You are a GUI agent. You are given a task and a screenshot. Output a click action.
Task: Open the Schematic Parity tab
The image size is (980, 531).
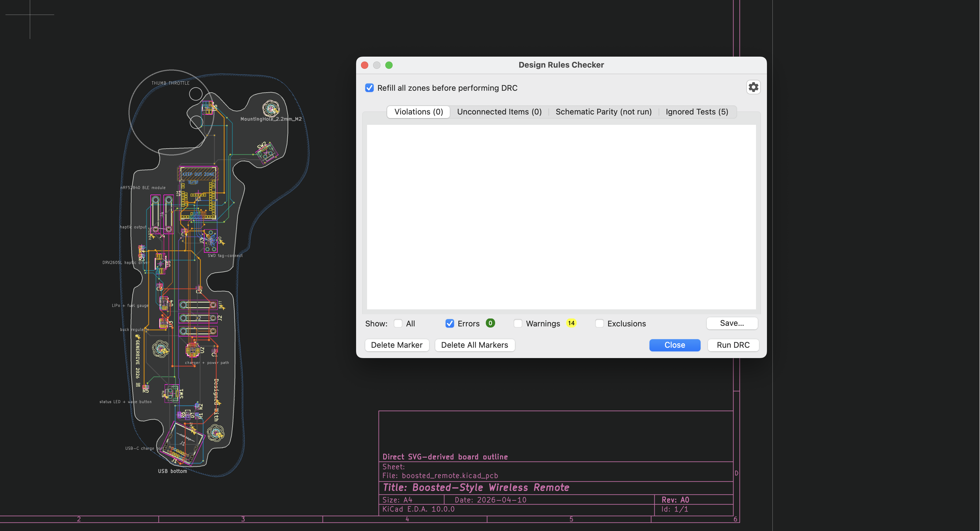603,111
